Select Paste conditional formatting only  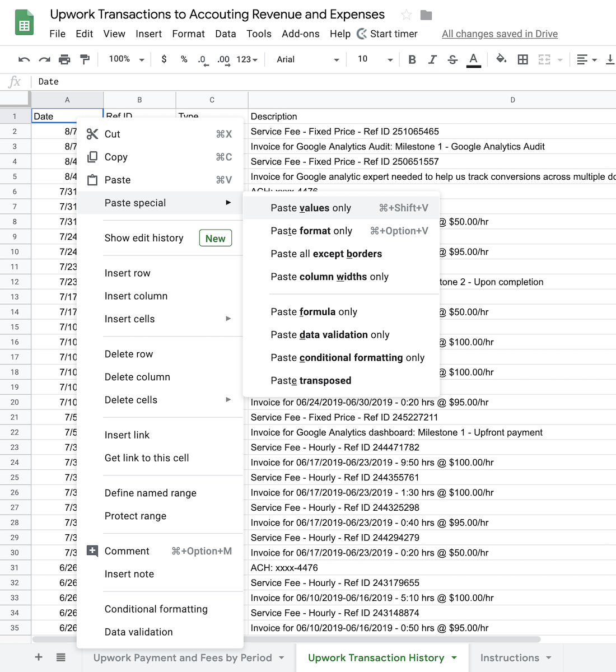pyautogui.click(x=342, y=358)
